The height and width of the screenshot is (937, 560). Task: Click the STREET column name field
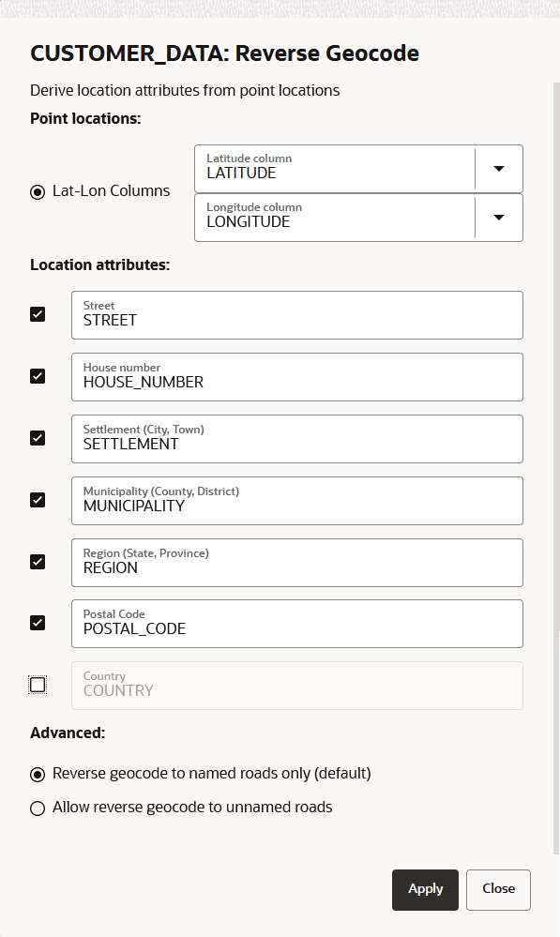[x=297, y=315]
